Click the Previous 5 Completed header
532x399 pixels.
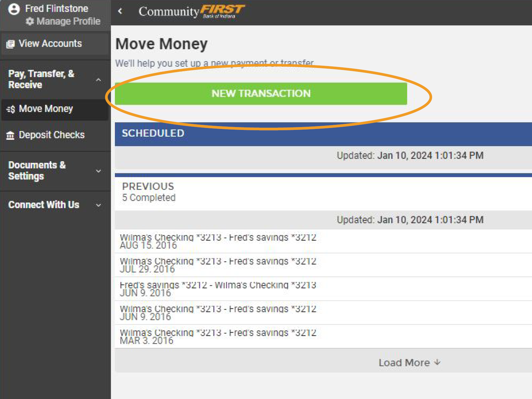[x=148, y=192]
